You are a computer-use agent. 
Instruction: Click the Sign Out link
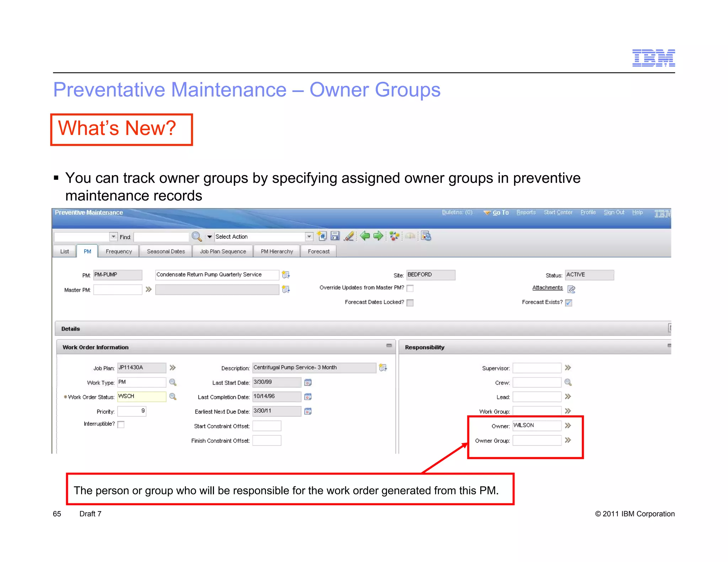tap(614, 212)
